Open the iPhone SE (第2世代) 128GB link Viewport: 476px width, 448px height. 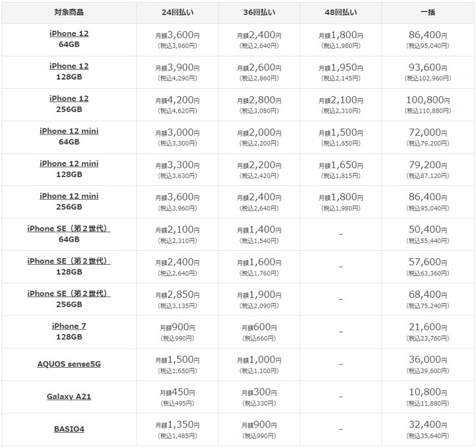pyautogui.click(x=69, y=261)
